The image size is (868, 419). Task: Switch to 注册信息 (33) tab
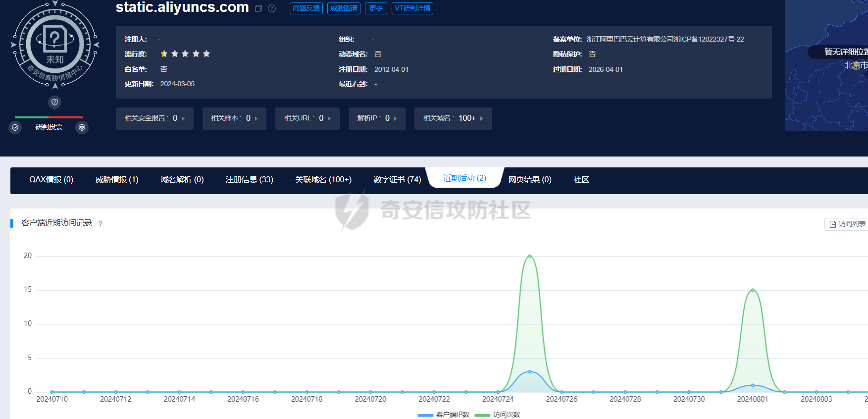(249, 180)
